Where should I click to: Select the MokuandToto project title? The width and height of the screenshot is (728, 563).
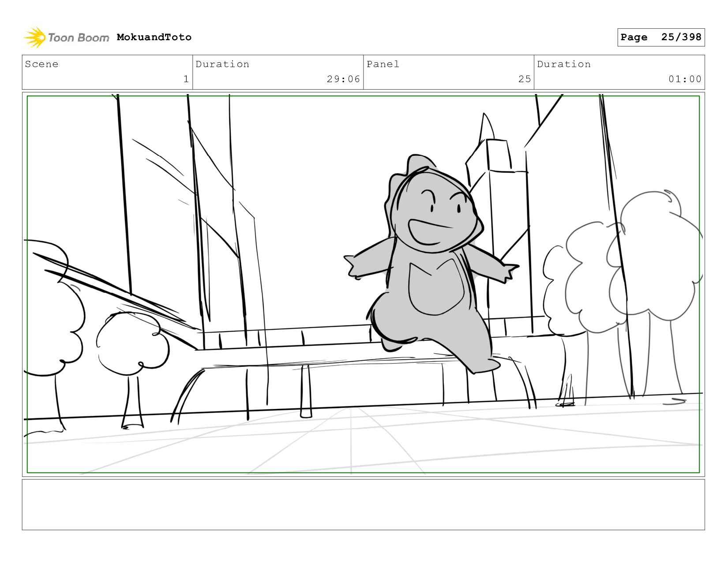[x=154, y=37]
